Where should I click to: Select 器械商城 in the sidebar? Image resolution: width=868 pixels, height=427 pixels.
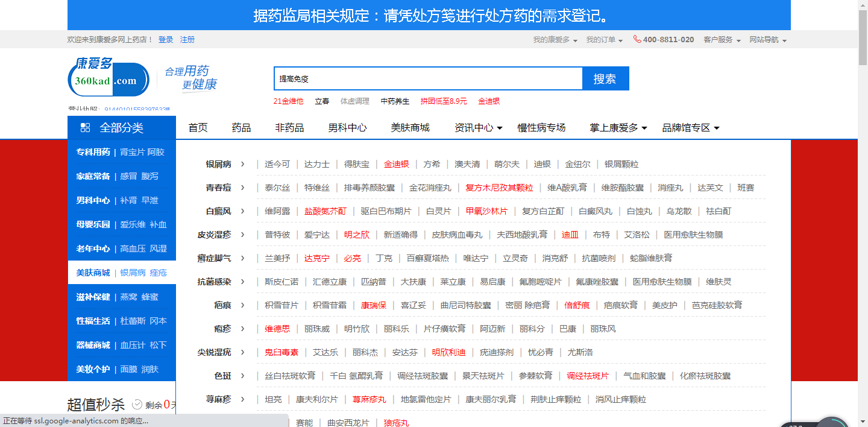coord(93,345)
